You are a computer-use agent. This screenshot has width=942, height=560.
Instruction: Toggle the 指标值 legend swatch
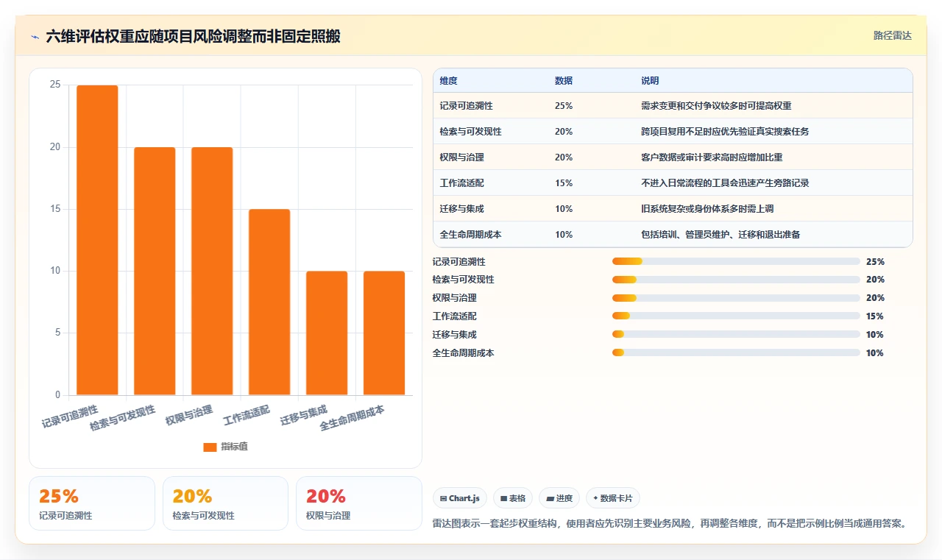210,447
